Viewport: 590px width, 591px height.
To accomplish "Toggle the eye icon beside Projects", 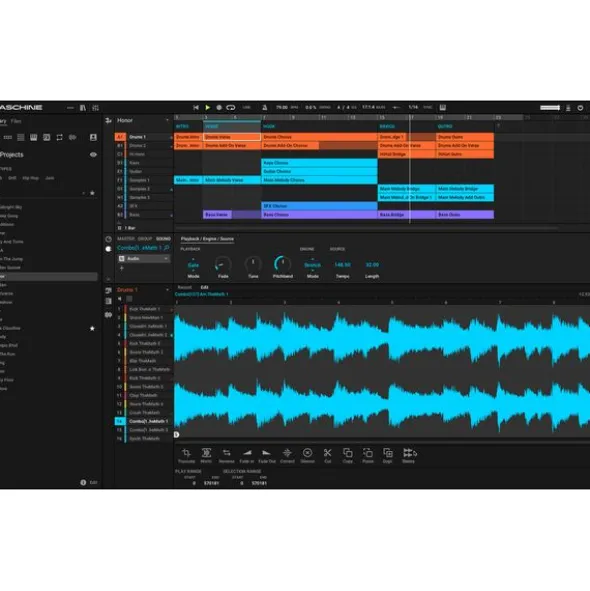I will point(93,155).
